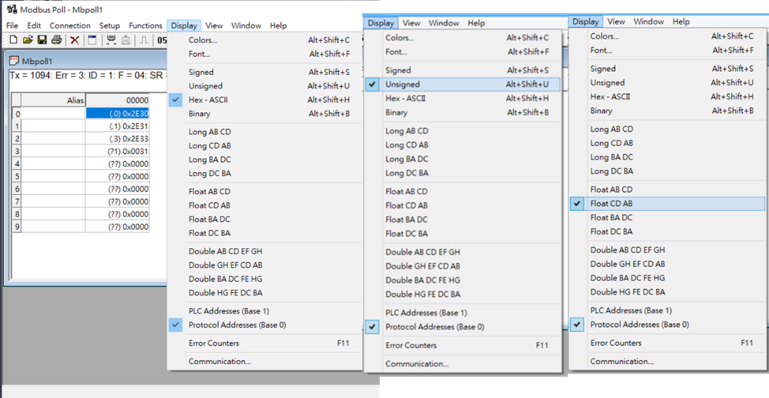The width and height of the screenshot is (769, 398).
Task: Click the Alias cell in row 0
Action: (53, 113)
